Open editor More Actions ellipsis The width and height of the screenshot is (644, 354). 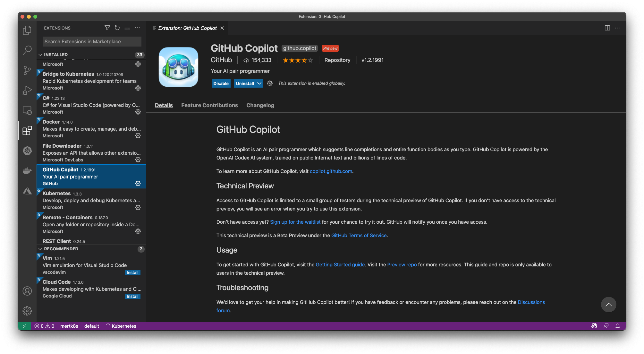pyautogui.click(x=617, y=28)
